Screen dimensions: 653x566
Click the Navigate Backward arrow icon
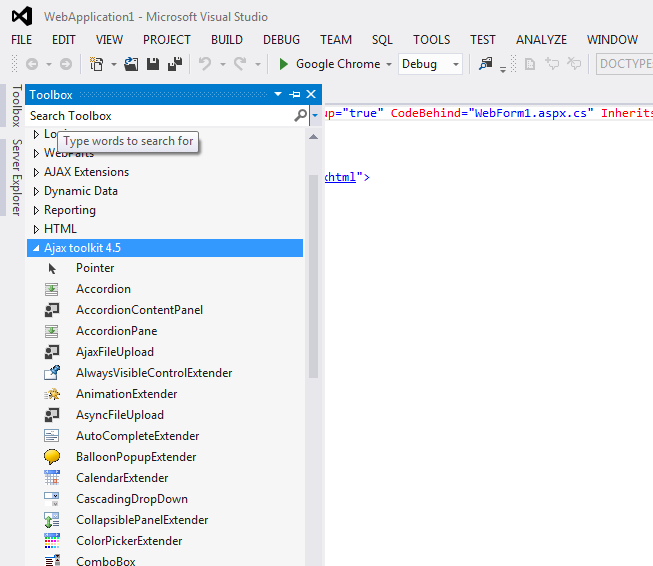(32, 64)
